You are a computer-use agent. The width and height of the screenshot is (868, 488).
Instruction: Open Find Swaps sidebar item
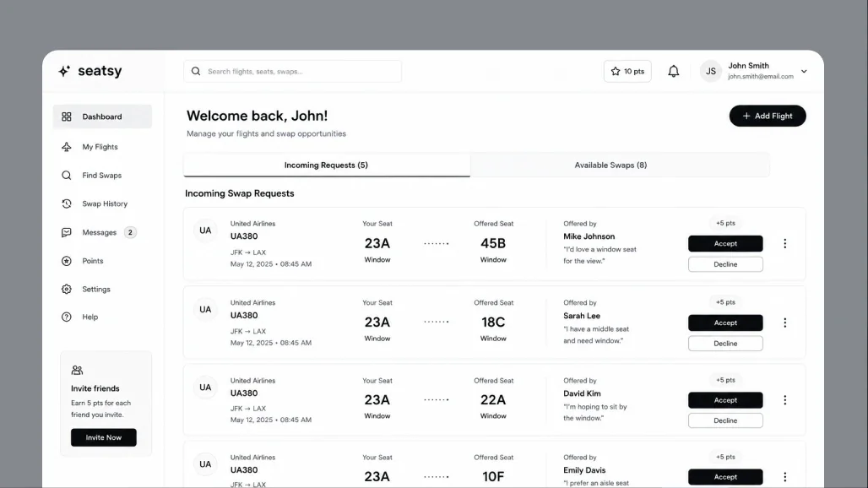coord(102,176)
